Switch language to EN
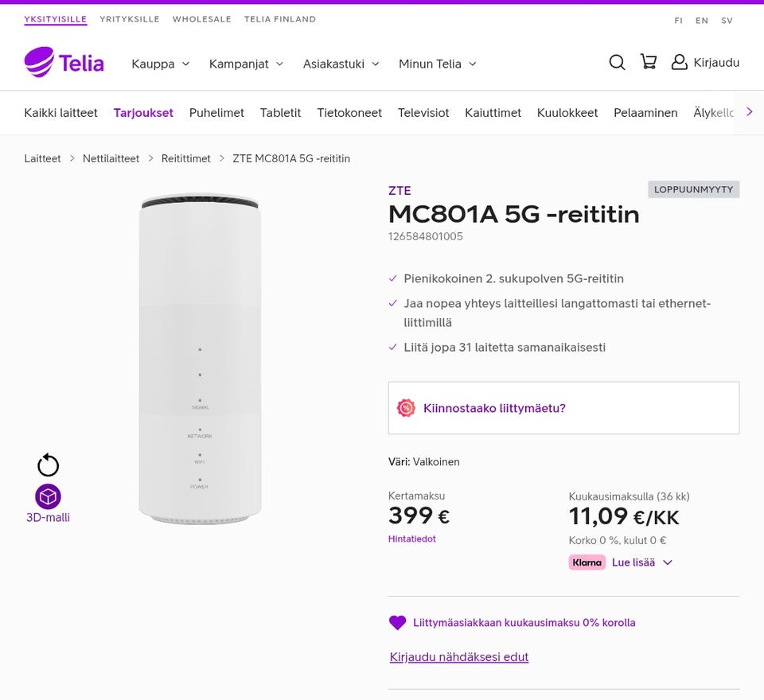764x700 pixels. click(702, 21)
